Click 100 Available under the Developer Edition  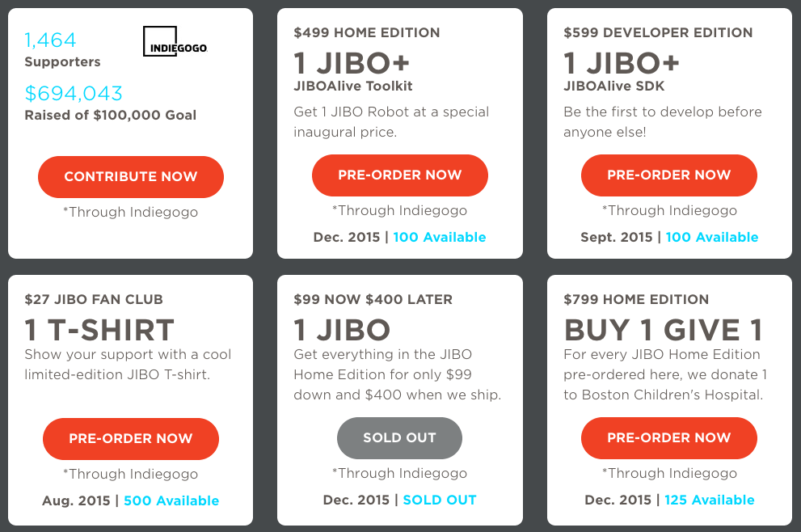tap(711, 237)
